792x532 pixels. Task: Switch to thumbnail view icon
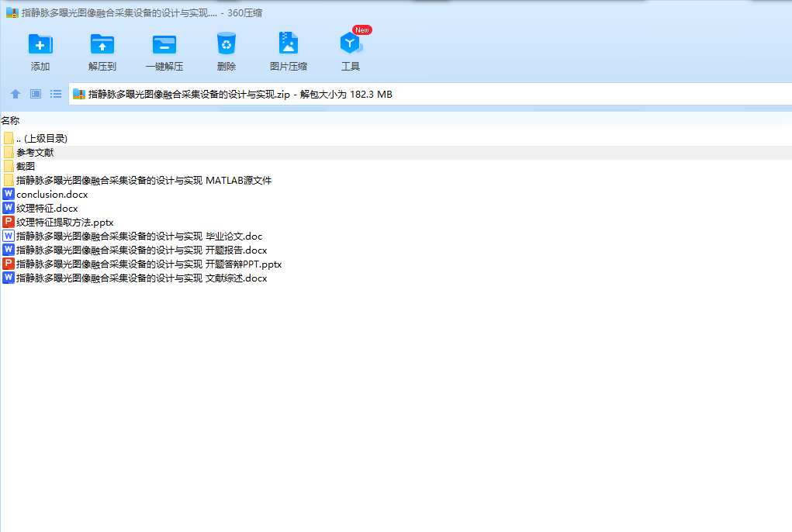36,94
